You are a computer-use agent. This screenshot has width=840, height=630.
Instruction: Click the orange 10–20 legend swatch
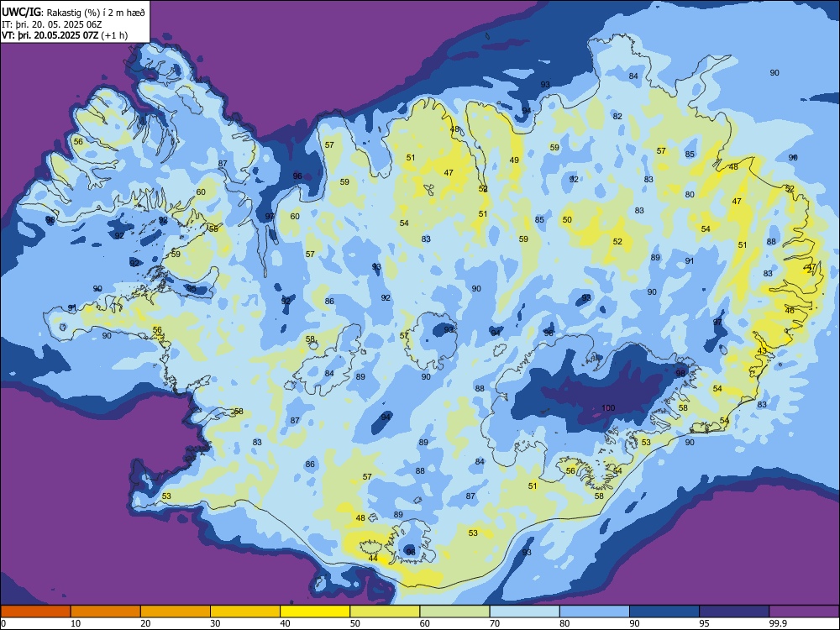pos(106,612)
